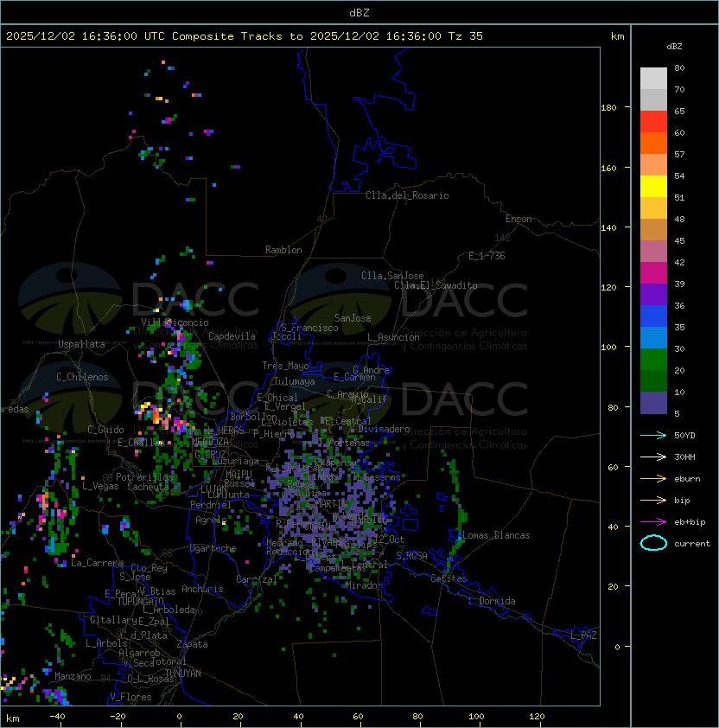The height and width of the screenshot is (728, 719).
Task: Click the C_Guido place label
Action: tap(105, 430)
